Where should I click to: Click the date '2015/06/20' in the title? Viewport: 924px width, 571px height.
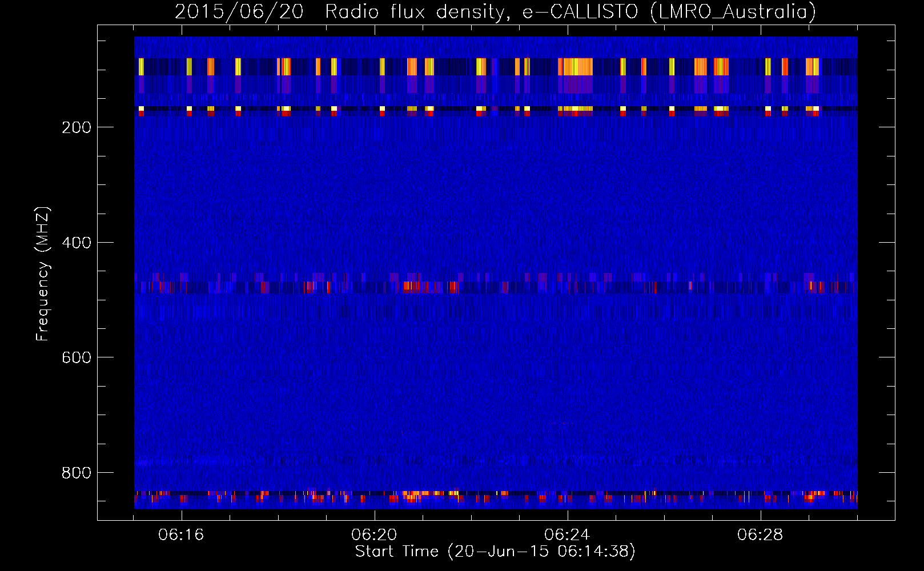click(x=239, y=12)
